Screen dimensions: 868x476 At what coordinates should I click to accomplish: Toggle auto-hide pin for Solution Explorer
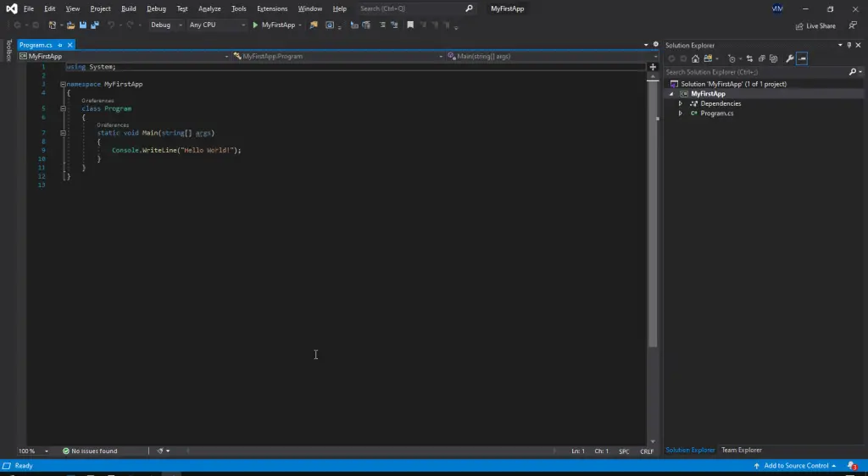tap(849, 45)
